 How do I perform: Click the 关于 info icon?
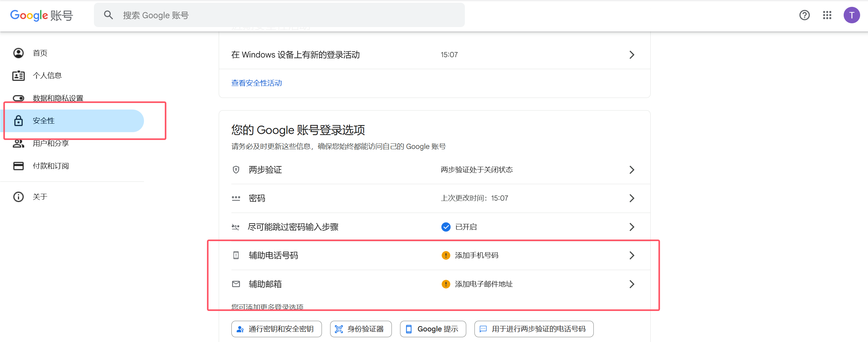[19, 197]
